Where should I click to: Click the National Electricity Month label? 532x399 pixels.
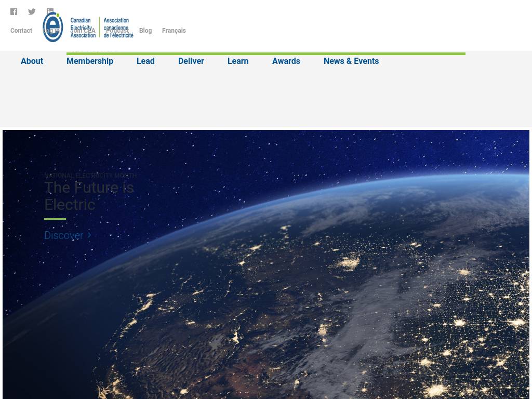[90, 176]
